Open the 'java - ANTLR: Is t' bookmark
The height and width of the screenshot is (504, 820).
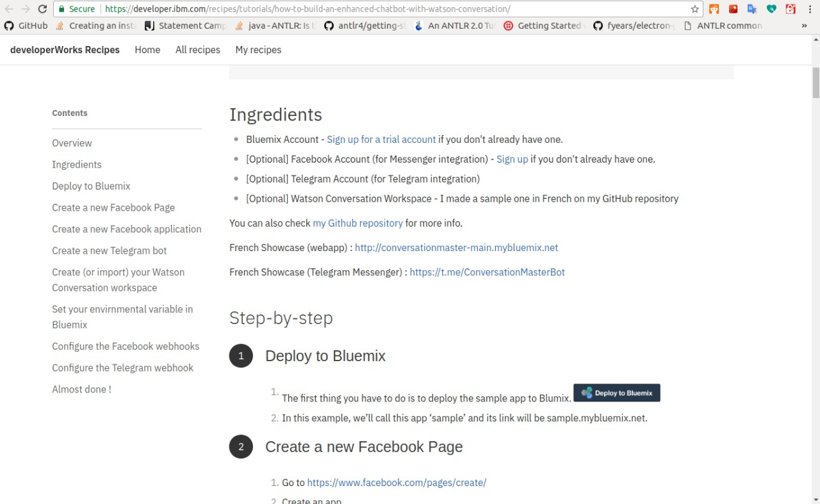pos(275,26)
